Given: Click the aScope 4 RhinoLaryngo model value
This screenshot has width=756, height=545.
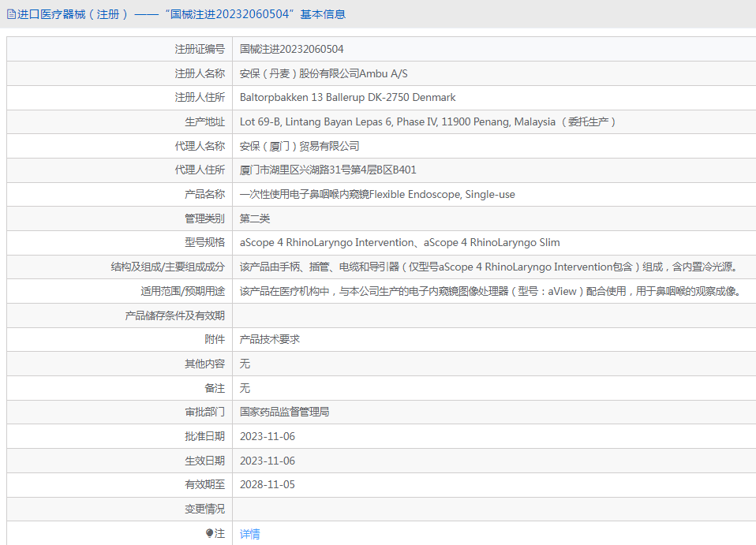Looking at the screenshot, I should [x=399, y=242].
